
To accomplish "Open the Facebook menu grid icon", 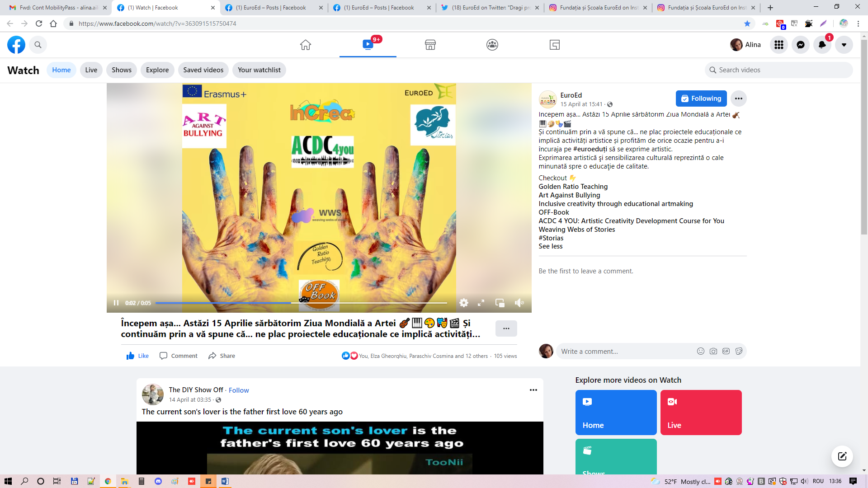I will [x=779, y=45].
